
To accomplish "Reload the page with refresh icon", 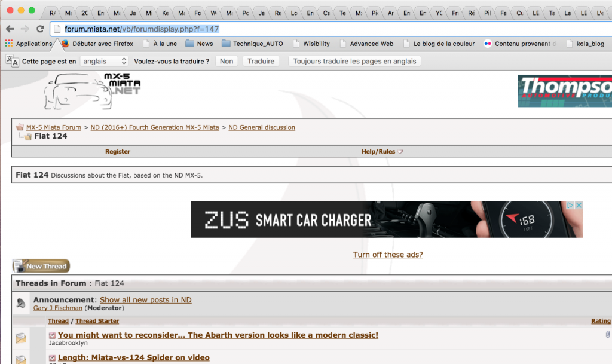I will coord(40,29).
